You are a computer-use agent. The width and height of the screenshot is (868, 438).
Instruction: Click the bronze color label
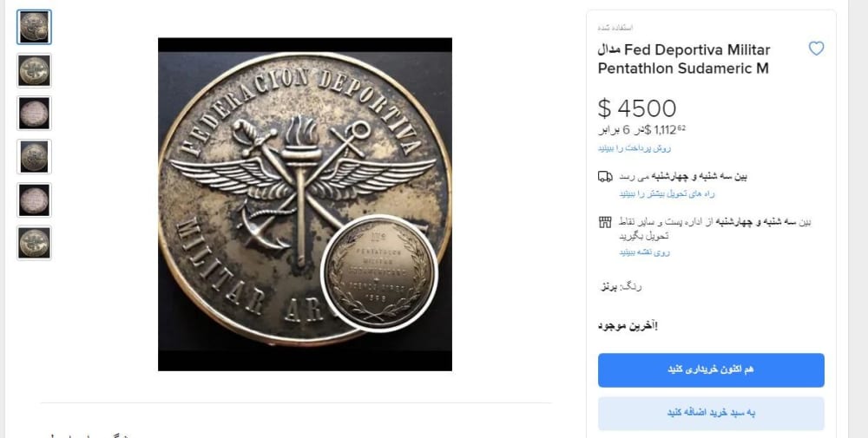point(621,287)
